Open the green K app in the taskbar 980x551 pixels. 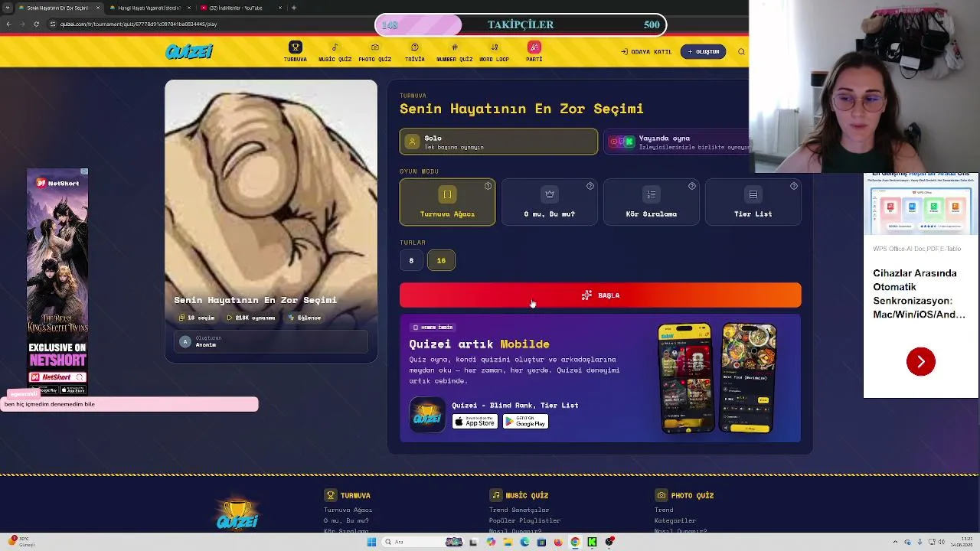[x=592, y=542]
